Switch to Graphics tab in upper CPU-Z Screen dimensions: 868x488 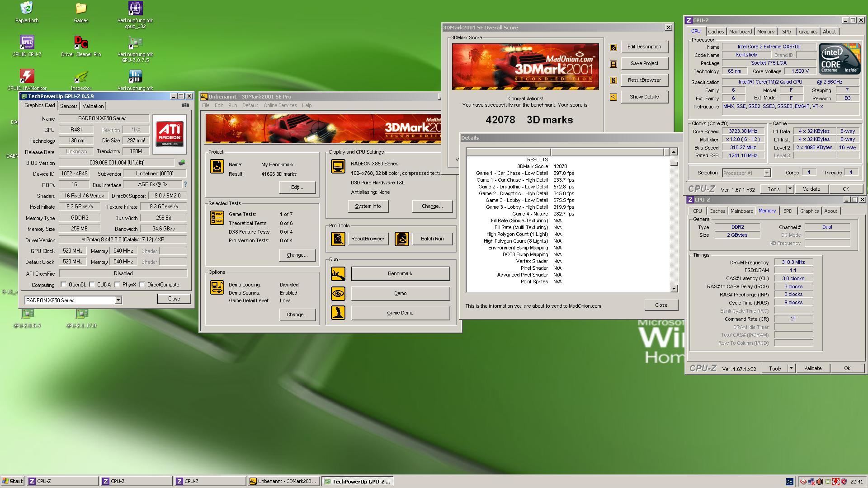coord(808,32)
